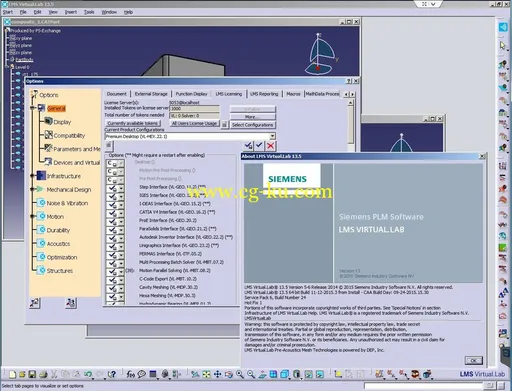The width and height of the screenshot is (512, 391).
Task: Collapse the General node in Options tree
Action: pyautogui.click(x=33, y=108)
